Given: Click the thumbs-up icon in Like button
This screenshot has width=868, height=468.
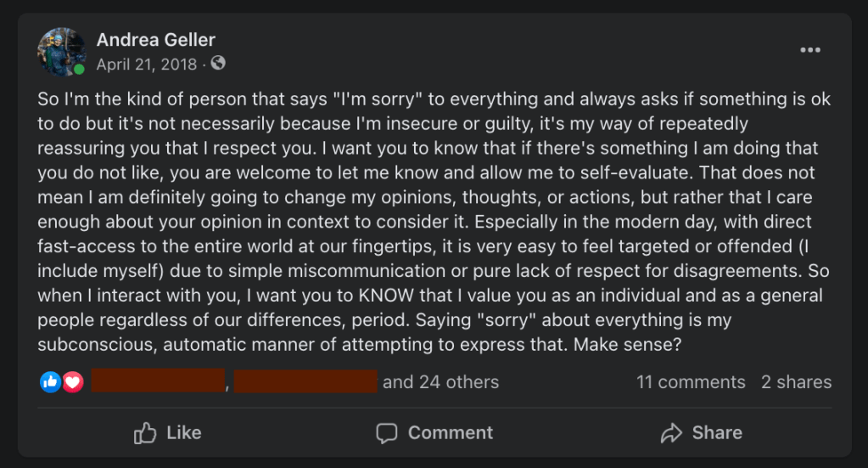Looking at the screenshot, I should (146, 433).
